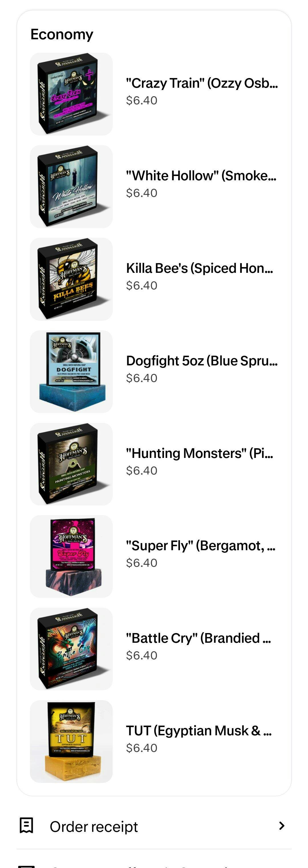
Task: Open White Hollow soap thumbnail
Action: click(71, 186)
